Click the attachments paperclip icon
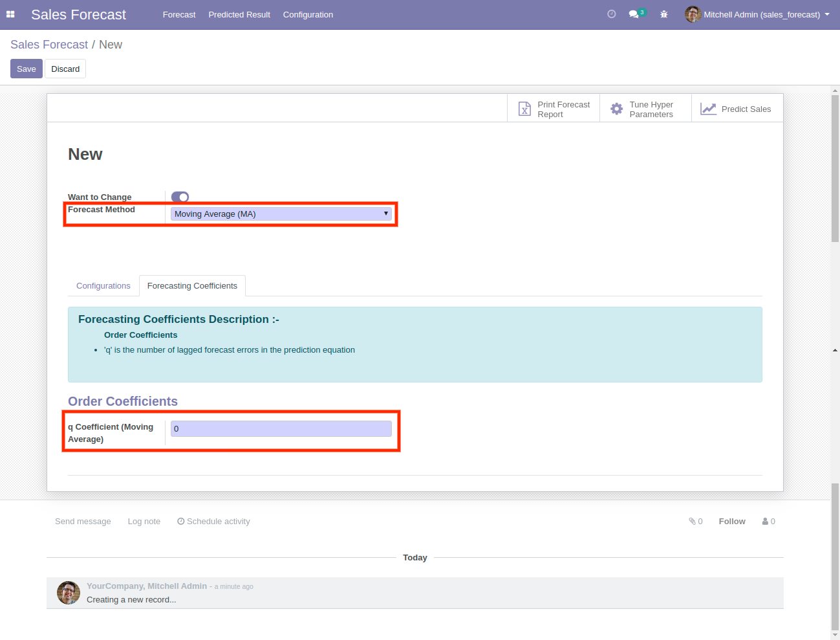The image size is (840, 640). 692,522
